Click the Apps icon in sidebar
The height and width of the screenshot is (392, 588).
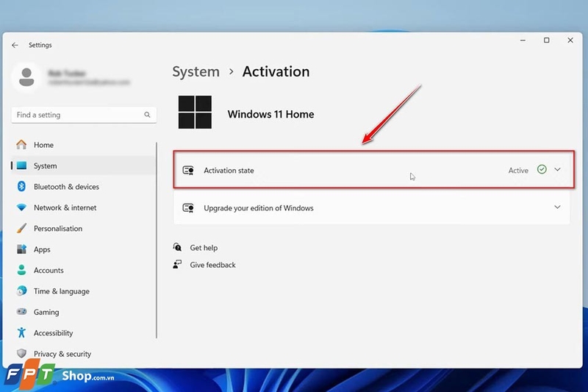[x=21, y=249]
